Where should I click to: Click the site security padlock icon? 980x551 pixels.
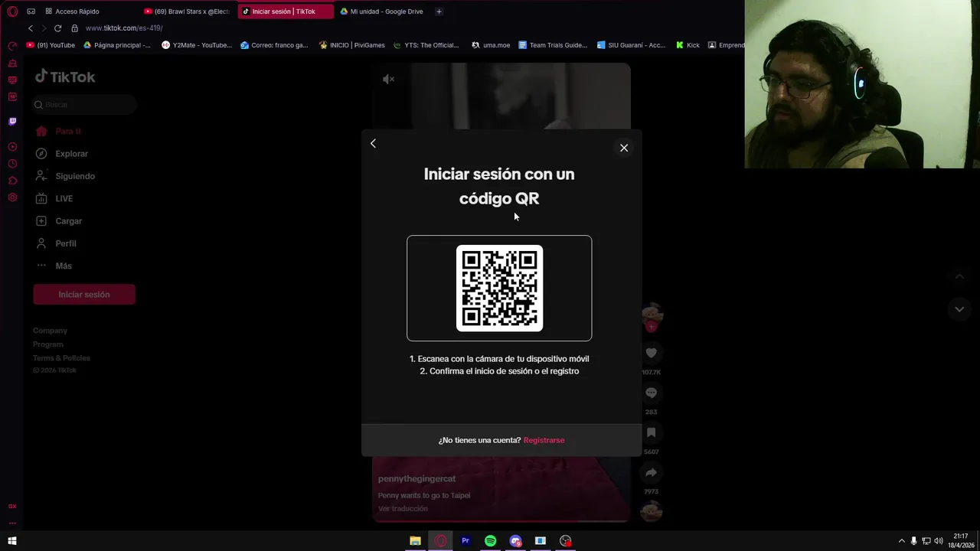pos(74,28)
